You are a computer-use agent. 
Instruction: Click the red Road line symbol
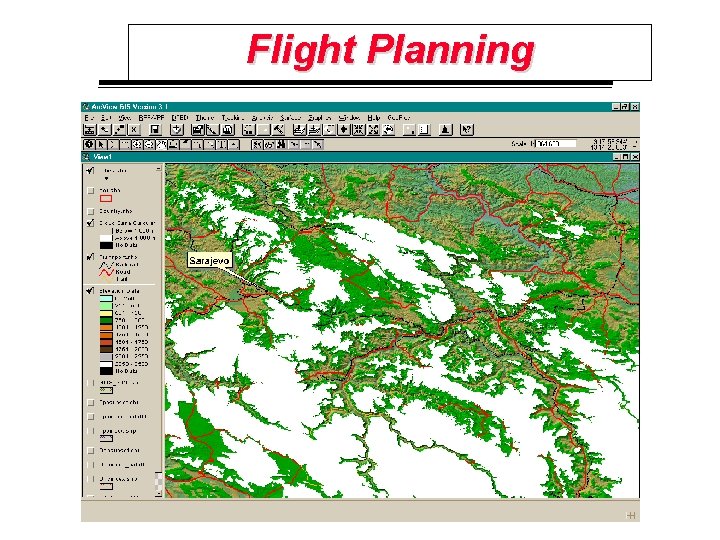point(106,272)
